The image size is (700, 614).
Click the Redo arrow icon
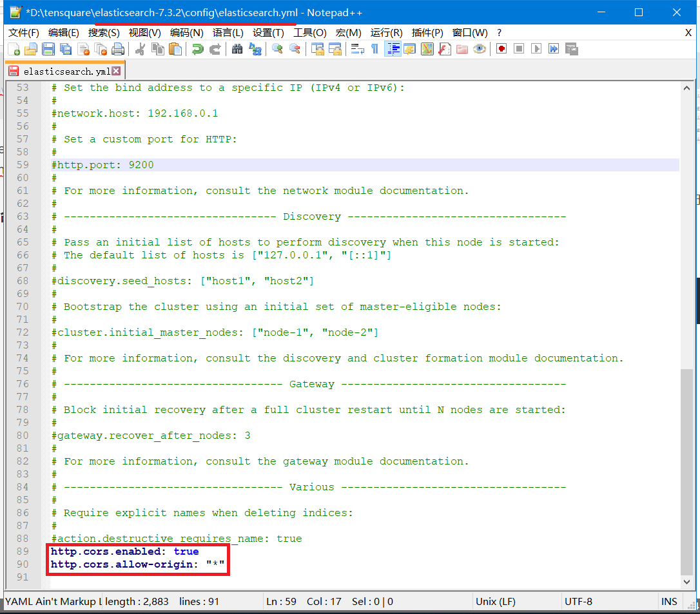[x=215, y=49]
